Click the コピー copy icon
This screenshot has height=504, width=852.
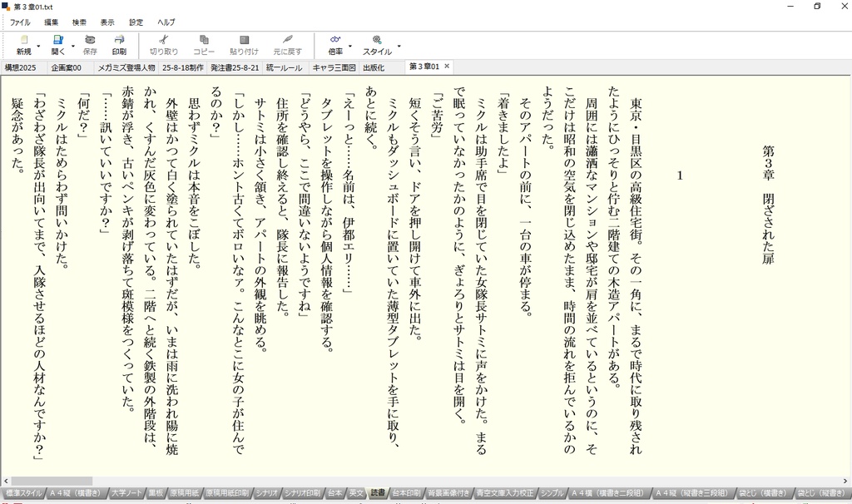pyautogui.click(x=204, y=40)
